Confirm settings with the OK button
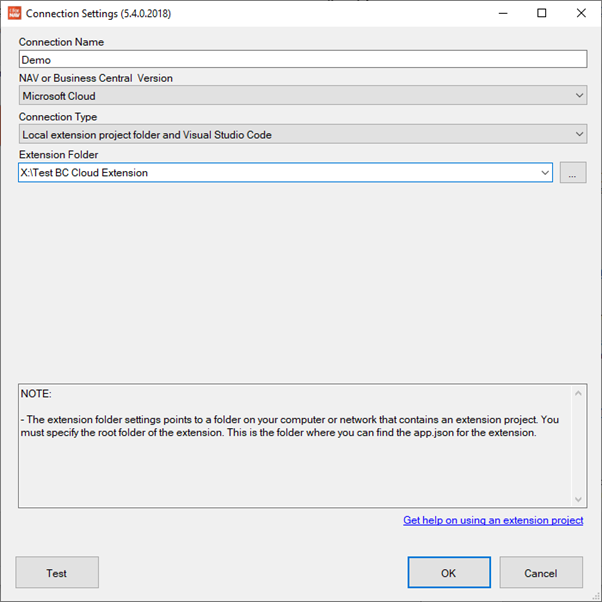 pos(449,572)
